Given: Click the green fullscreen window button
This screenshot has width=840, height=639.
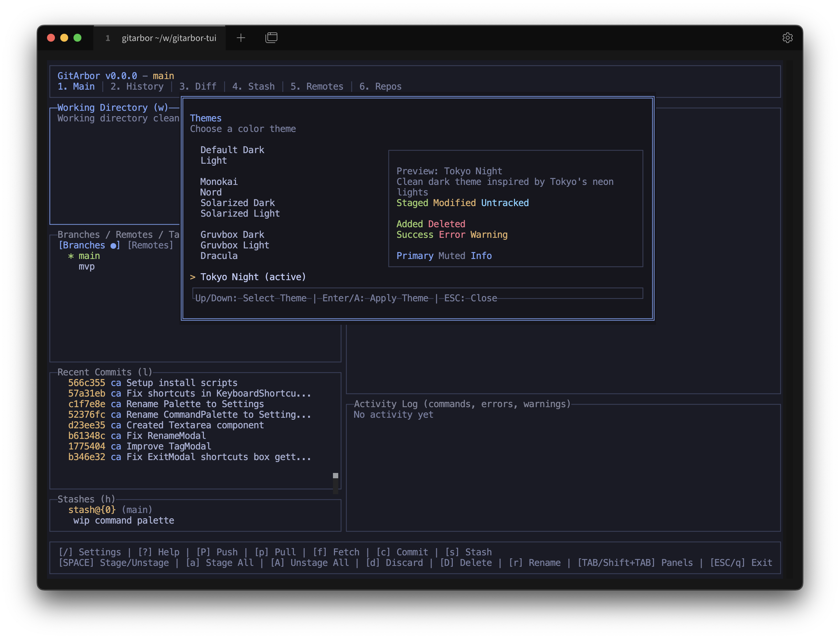Looking at the screenshot, I should 77,38.
